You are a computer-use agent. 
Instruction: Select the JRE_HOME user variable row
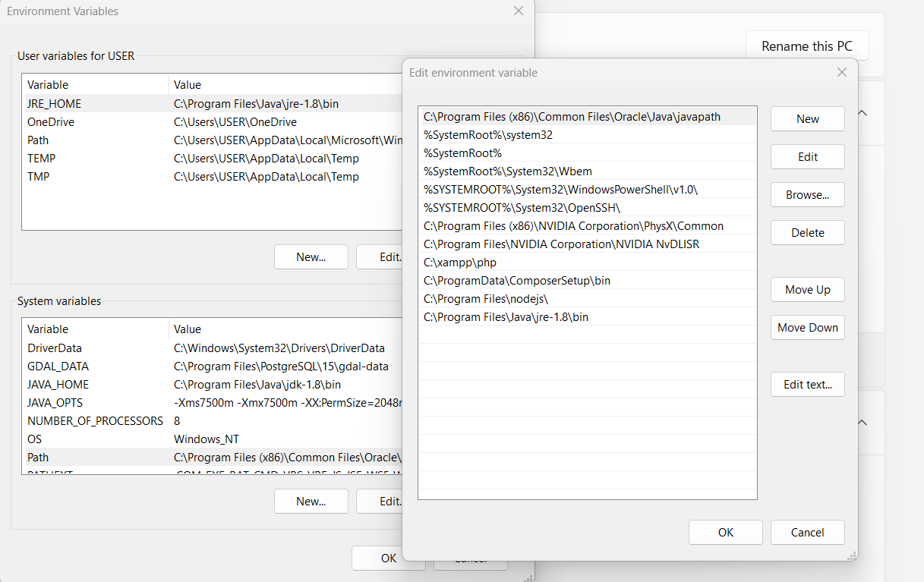click(55, 104)
